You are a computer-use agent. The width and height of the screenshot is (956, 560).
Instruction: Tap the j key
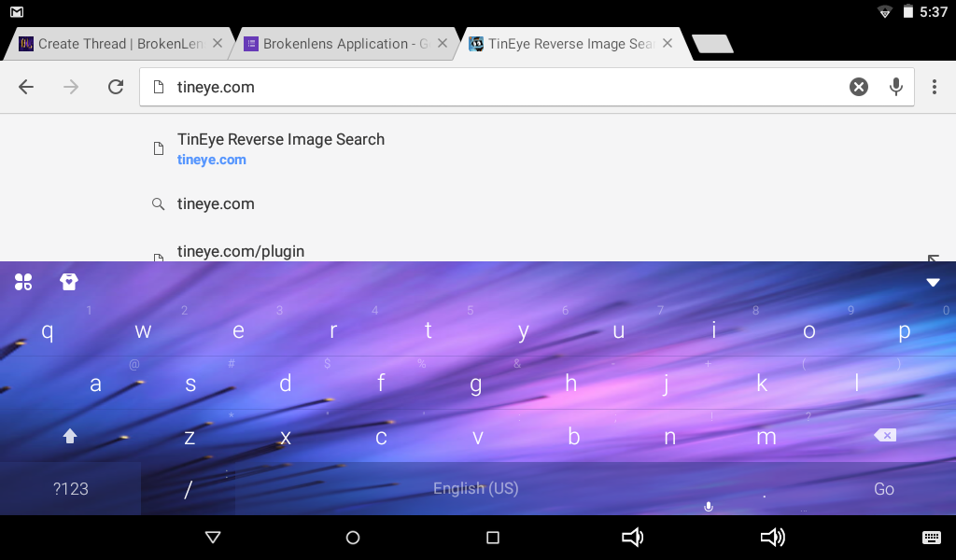pos(666,384)
